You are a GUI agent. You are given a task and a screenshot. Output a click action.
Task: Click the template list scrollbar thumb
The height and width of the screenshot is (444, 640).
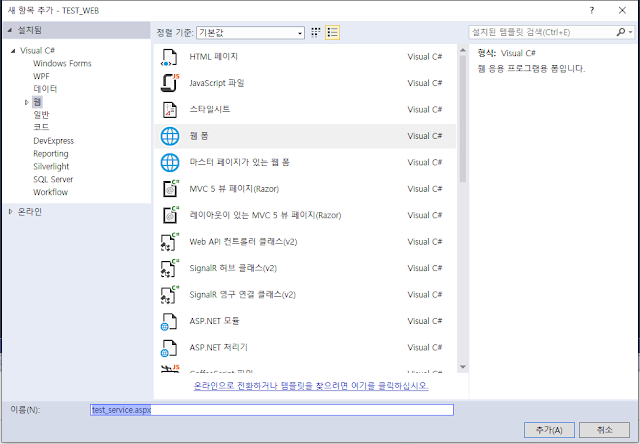pyautogui.click(x=463, y=118)
